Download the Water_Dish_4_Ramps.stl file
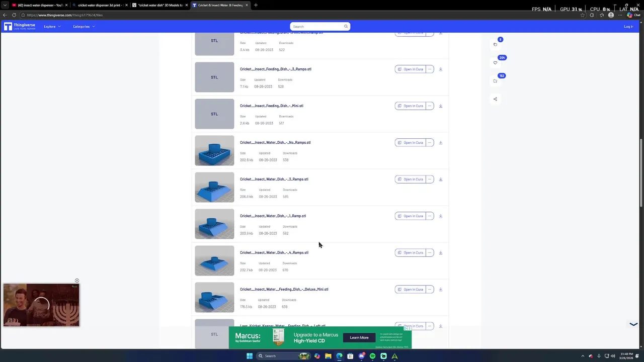The height and width of the screenshot is (362, 644). pos(440,253)
